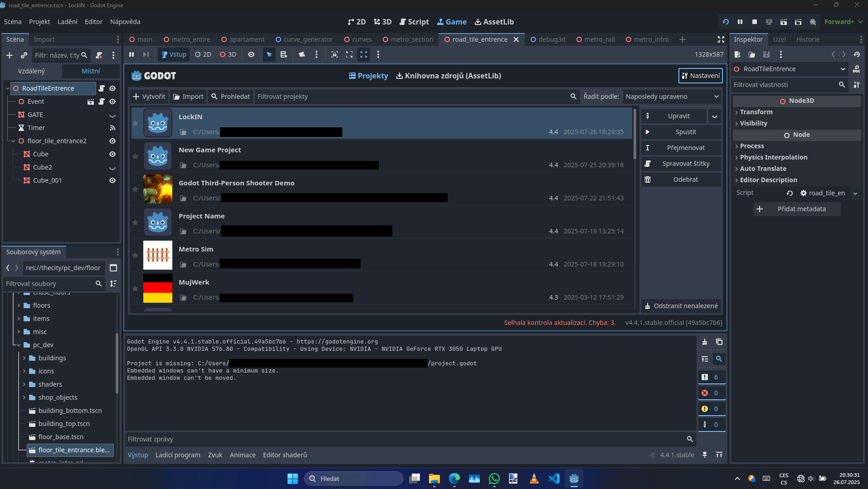Open the Scéna menu
The width and height of the screenshot is (868, 489).
[x=13, y=22]
